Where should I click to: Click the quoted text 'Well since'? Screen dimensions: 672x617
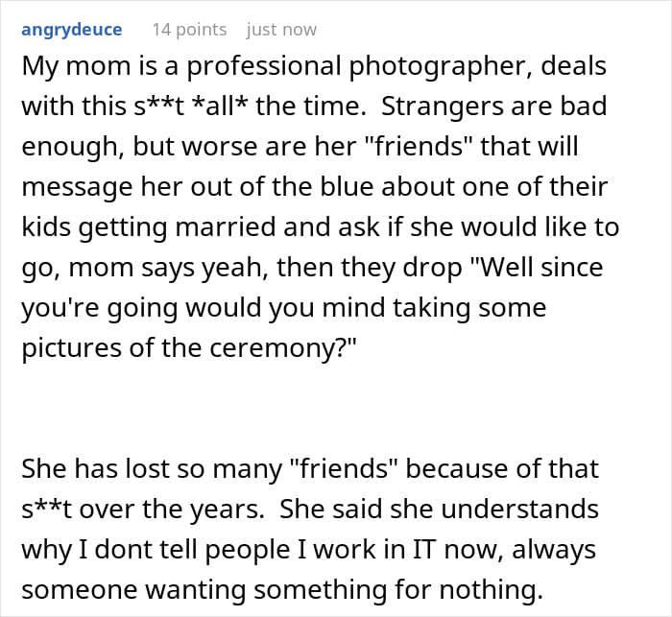pyautogui.click(x=537, y=268)
